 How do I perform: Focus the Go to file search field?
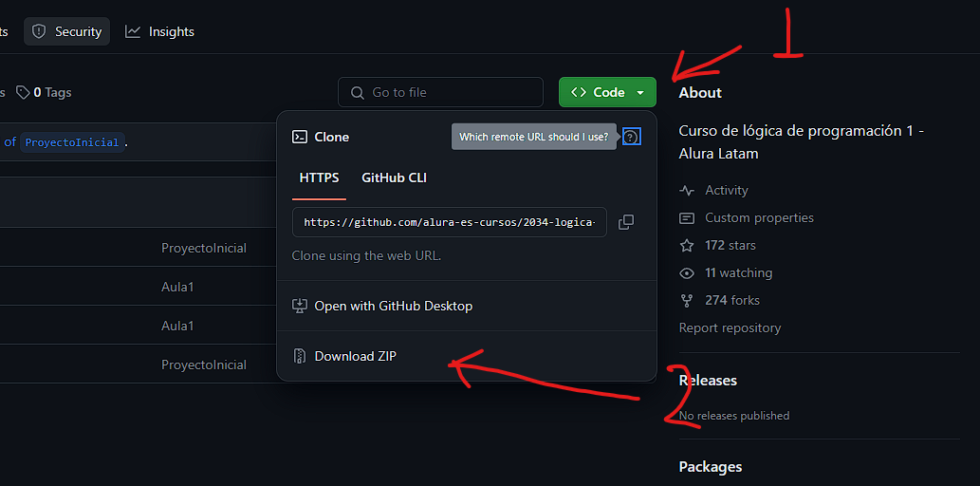[440, 93]
